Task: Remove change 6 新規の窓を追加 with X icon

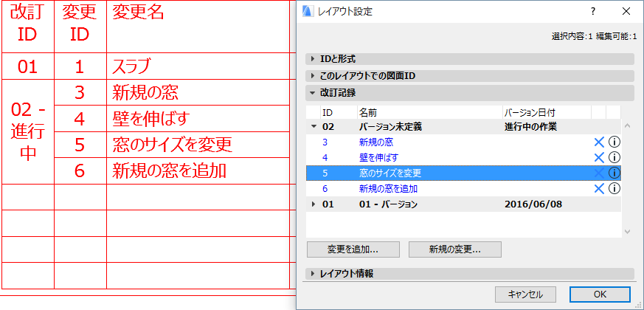Action: point(599,189)
